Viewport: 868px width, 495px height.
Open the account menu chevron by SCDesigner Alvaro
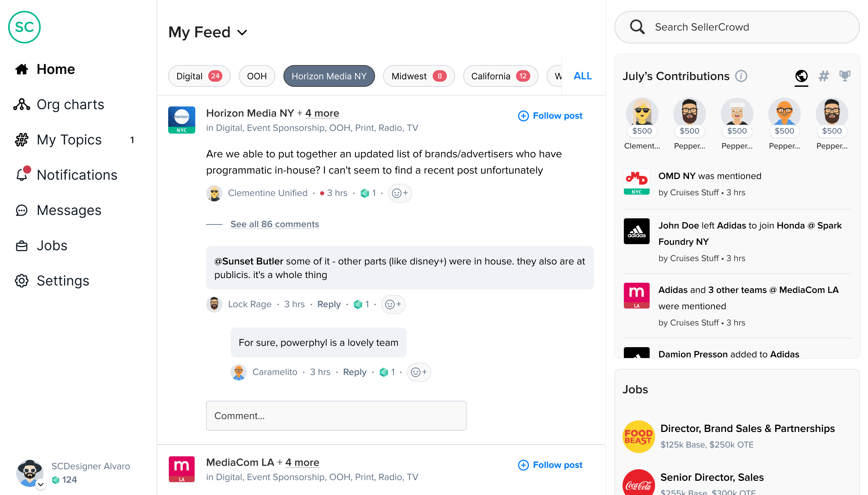41,484
